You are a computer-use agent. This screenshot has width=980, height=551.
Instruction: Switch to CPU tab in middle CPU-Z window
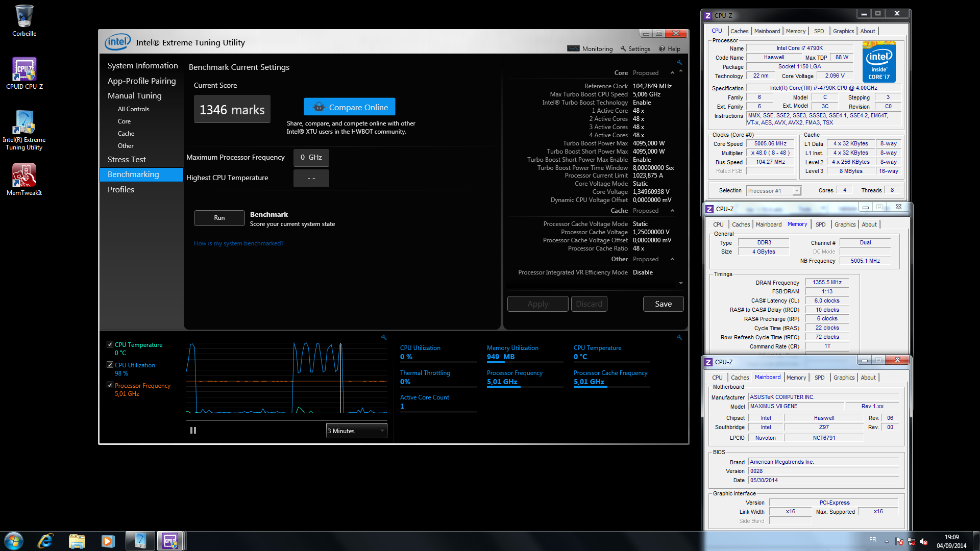coord(718,224)
